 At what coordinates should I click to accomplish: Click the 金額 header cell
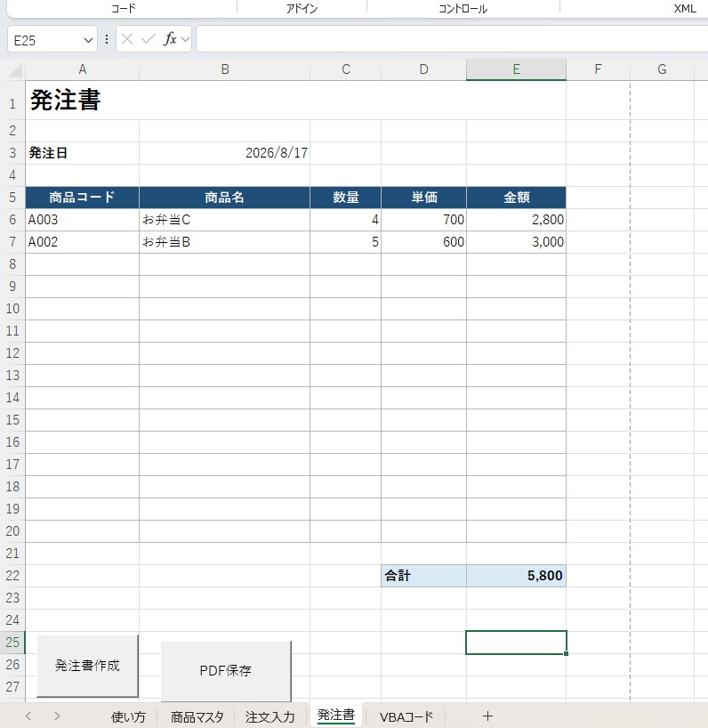click(516, 198)
